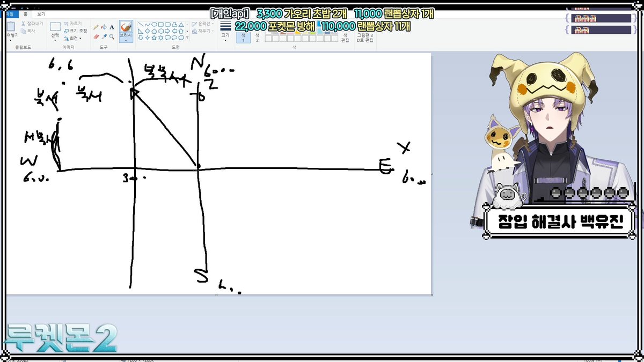Expand the shapes gallery with the bottom arrow
644x362 pixels.
click(x=187, y=38)
